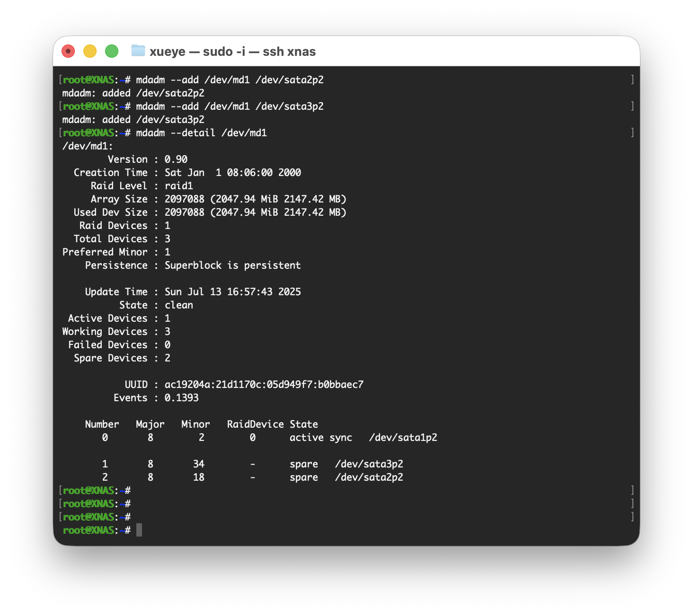
Task: Click 'Superblock is persistent' text
Action: click(232, 265)
